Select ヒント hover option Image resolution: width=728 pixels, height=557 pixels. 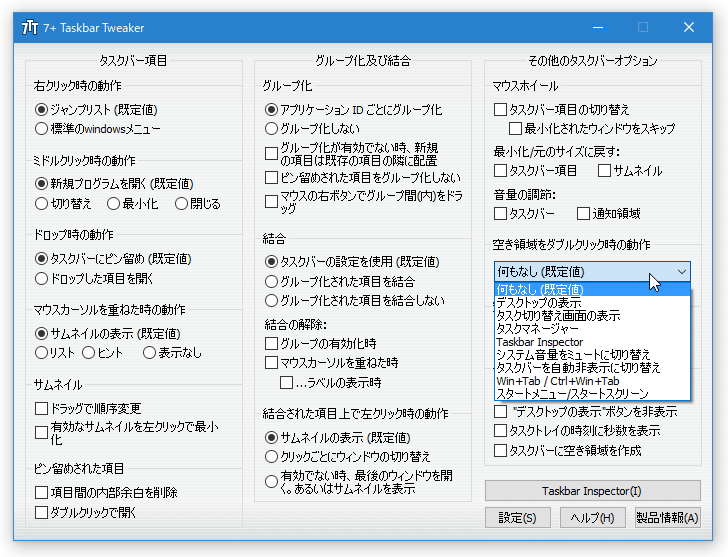88,353
